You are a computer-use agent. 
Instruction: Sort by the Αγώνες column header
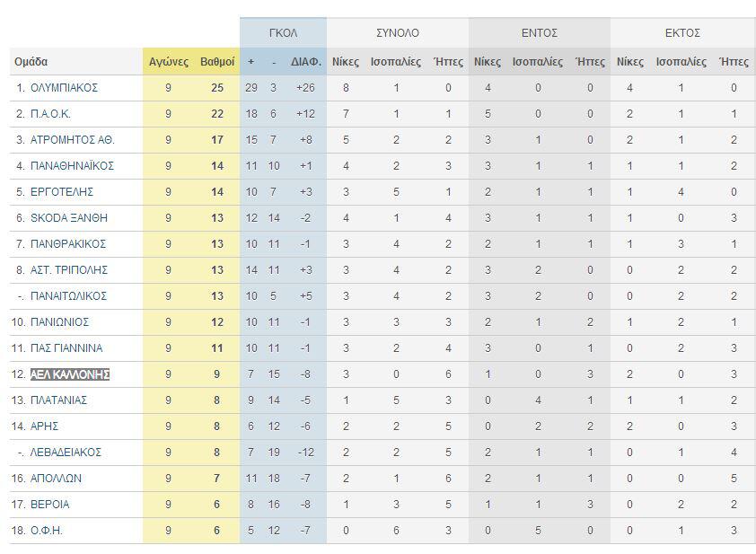168,62
